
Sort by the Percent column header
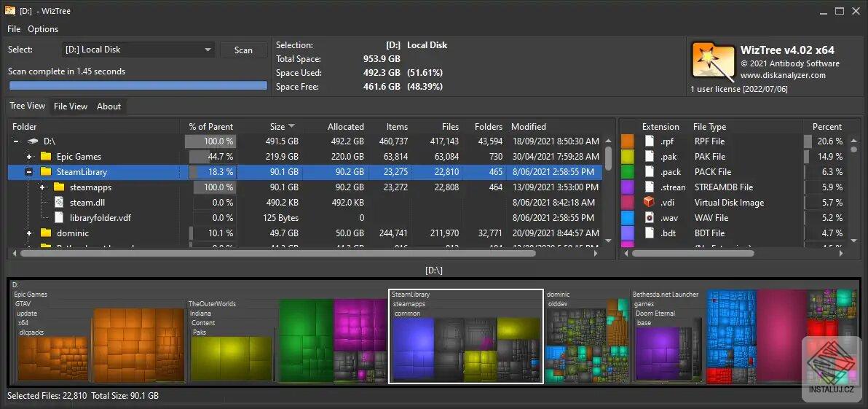click(x=827, y=126)
